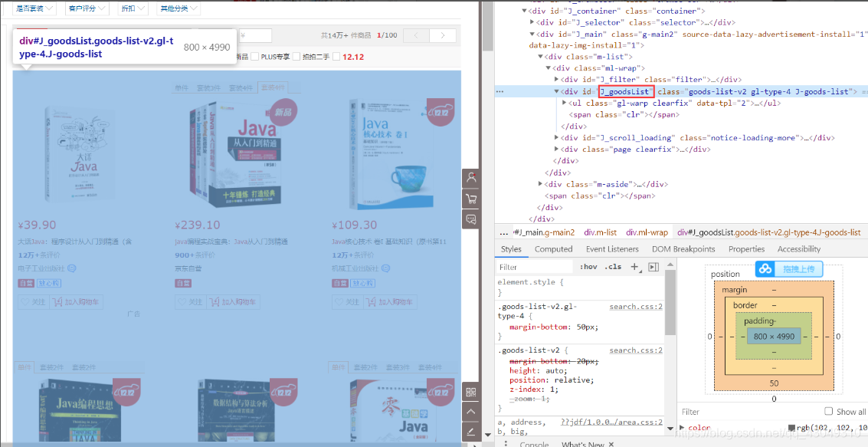The height and width of the screenshot is (447, 868).
Task: Click 关注 under the ¥239.10 book
Action: (191, 302)
